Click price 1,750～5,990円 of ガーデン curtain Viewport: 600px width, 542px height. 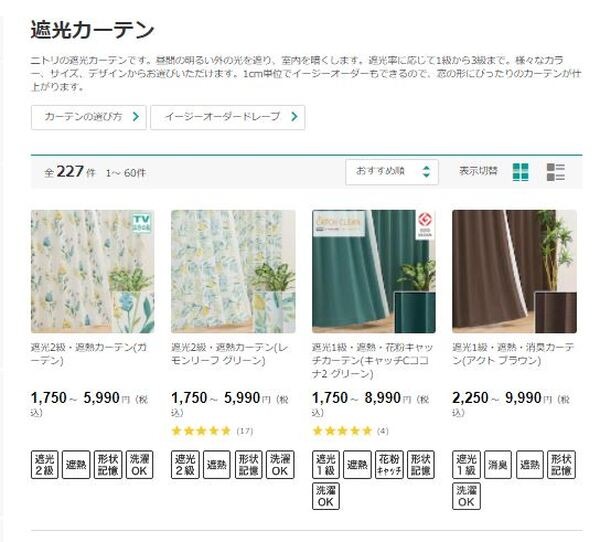[89, 403]
